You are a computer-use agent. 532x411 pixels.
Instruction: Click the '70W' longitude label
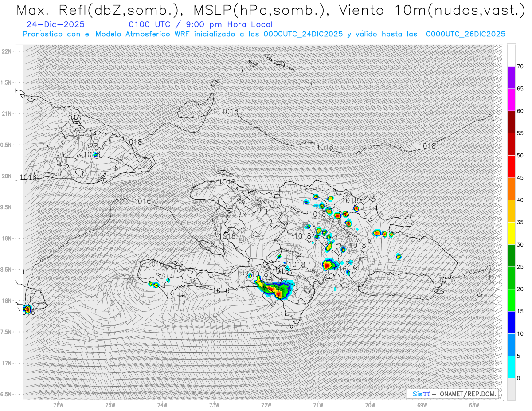[x=370, y=405]
